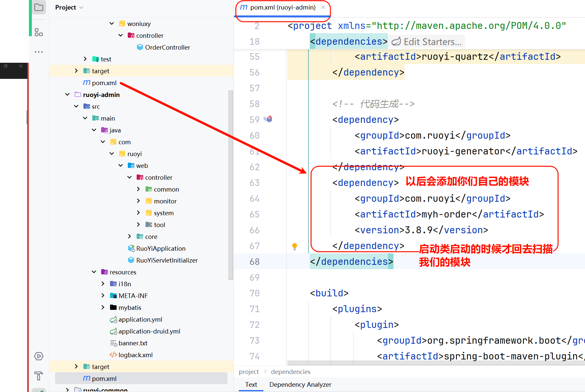The image size is (585, 392).
Task: Click the project tree vertical scrollbar
Action: [231, 184]
